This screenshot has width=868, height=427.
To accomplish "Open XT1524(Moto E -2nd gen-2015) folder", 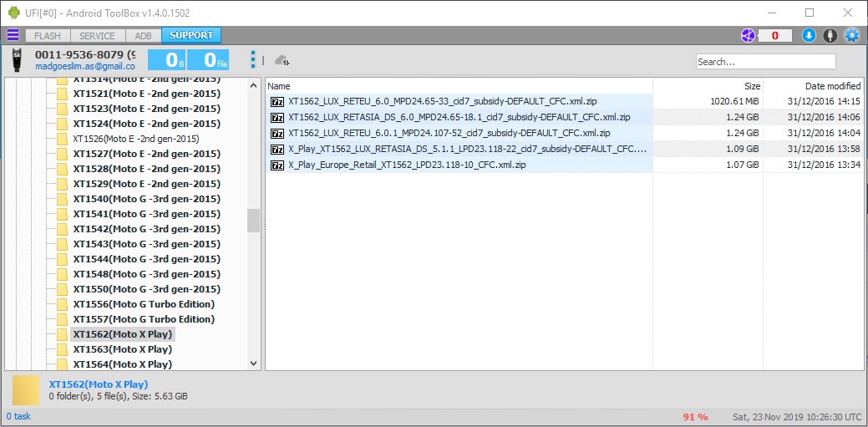I will [x=146, y=124].
